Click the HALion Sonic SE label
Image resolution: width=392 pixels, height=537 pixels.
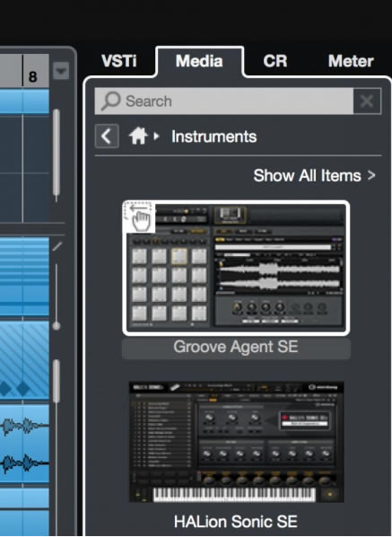pos(236,522)
